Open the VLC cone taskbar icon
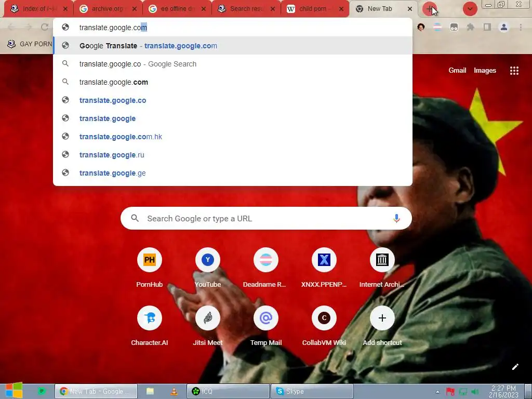The width and height of the screenshot is (532, 399). pyautogui.click(x=174, y=391)
